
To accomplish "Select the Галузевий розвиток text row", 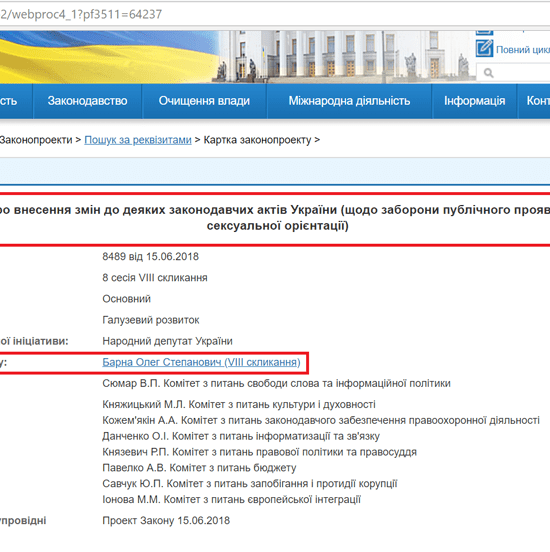I will [x=151, y=320].
